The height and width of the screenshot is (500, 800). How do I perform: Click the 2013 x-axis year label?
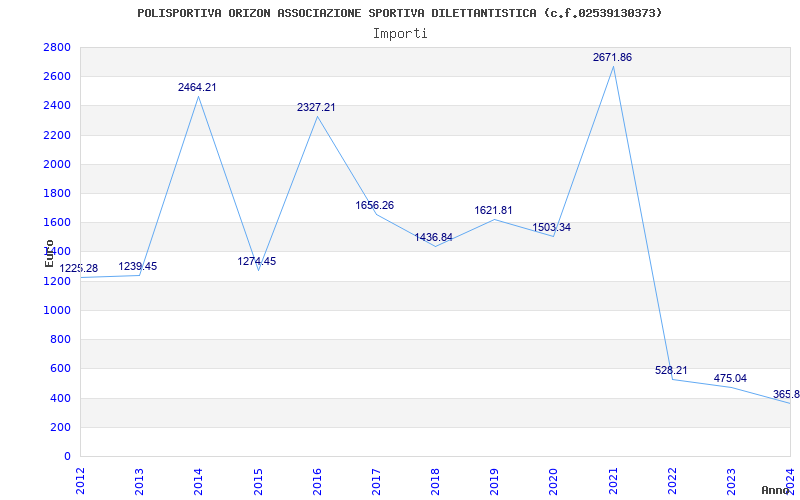(140, 481)
